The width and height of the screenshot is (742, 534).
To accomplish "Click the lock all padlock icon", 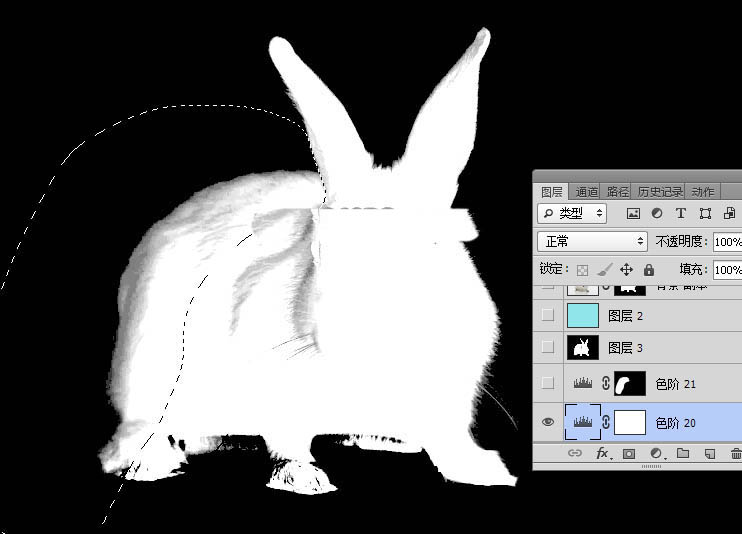I will point(649,270).
